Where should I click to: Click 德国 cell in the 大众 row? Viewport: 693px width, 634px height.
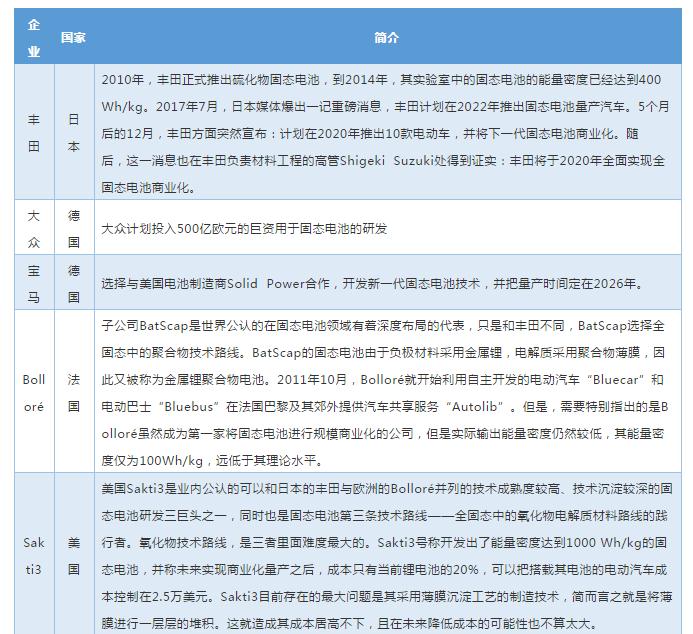(74, 228)
